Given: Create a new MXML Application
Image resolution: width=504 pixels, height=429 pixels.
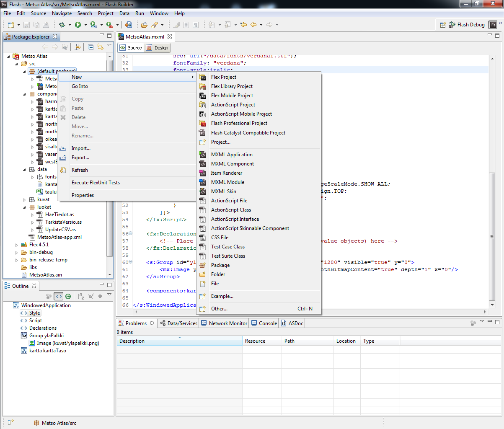Looking at the screenshot, I should [258, 155].
